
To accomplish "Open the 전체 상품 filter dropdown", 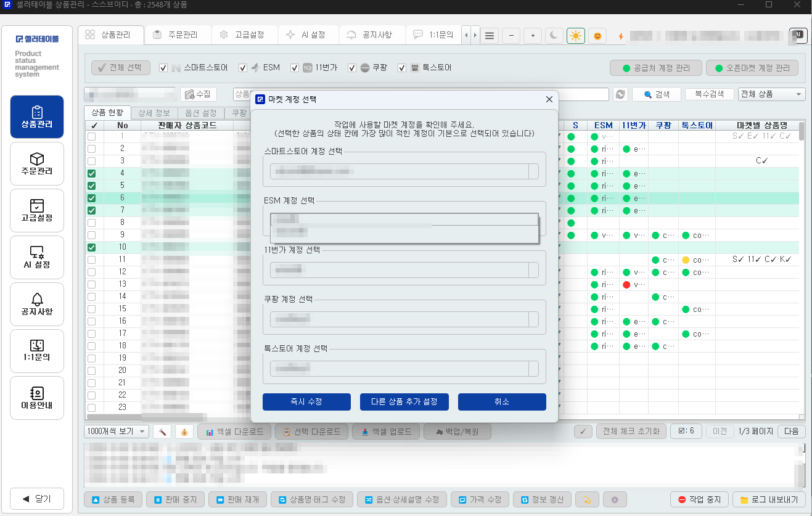I will click(x=771, y=94).
